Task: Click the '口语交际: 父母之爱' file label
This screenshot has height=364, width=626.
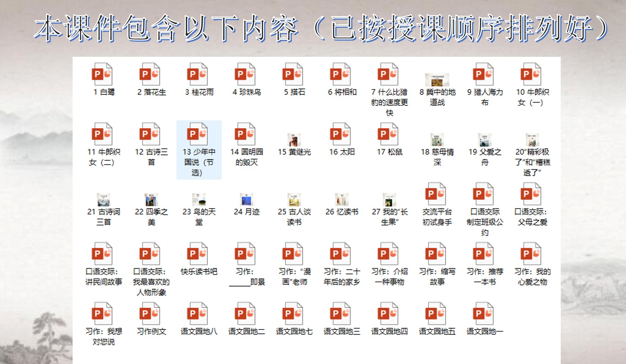Action: (x=532, y=217)
